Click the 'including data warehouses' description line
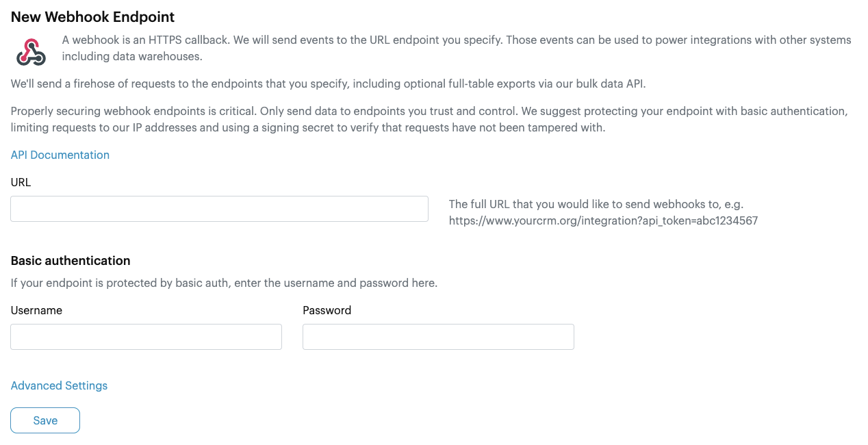This screenshot has width=868, height=445. (x=132, y=56)
